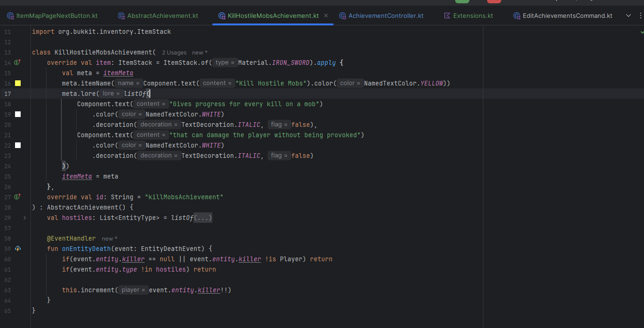Image resolution: width=644 pixels, height=328 pixels.
Task: Click the second white color swatch in the gutter
Action: [x=18, y=145]
